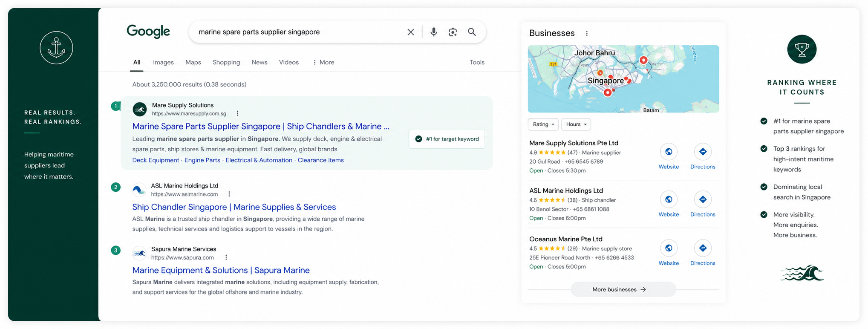
Task: Expand the More search categories menu
Action: pyautogui.click(x=323, y=62)
